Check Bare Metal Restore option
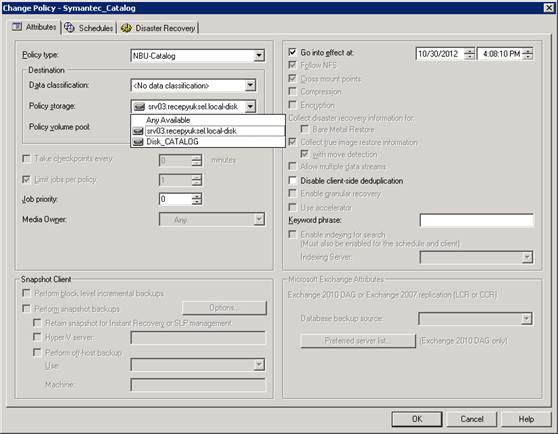The width and height of the screenshot is (558, 434). pyautogui.click(x=304, y=129)
